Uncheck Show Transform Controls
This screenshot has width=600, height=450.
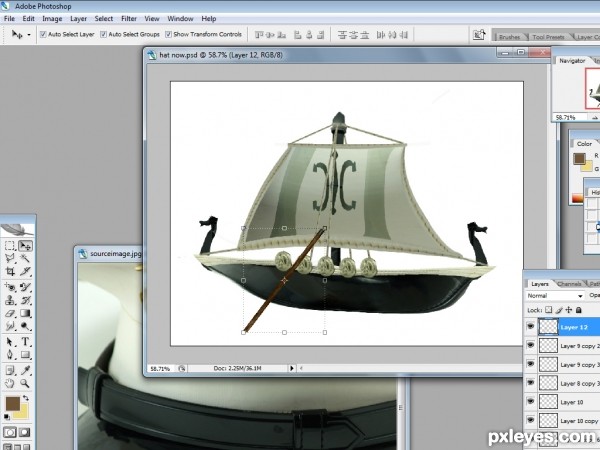coord(168,34)
